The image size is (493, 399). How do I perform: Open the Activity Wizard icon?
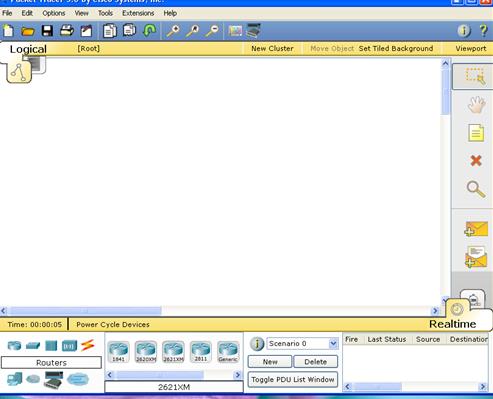pyautogui.click(x=86, y=31)
